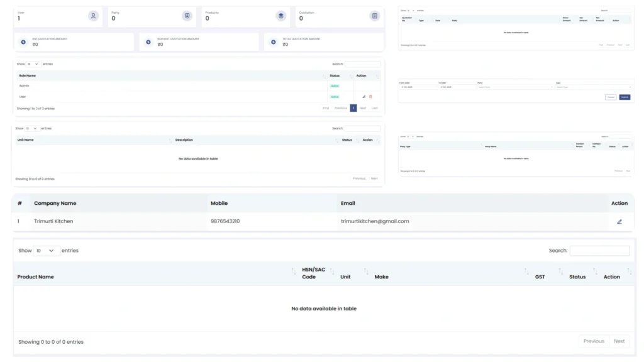Screen dimensions: 644x362
Task: Click the trimurtikitchen@gmail.com email
Action: 375,221
